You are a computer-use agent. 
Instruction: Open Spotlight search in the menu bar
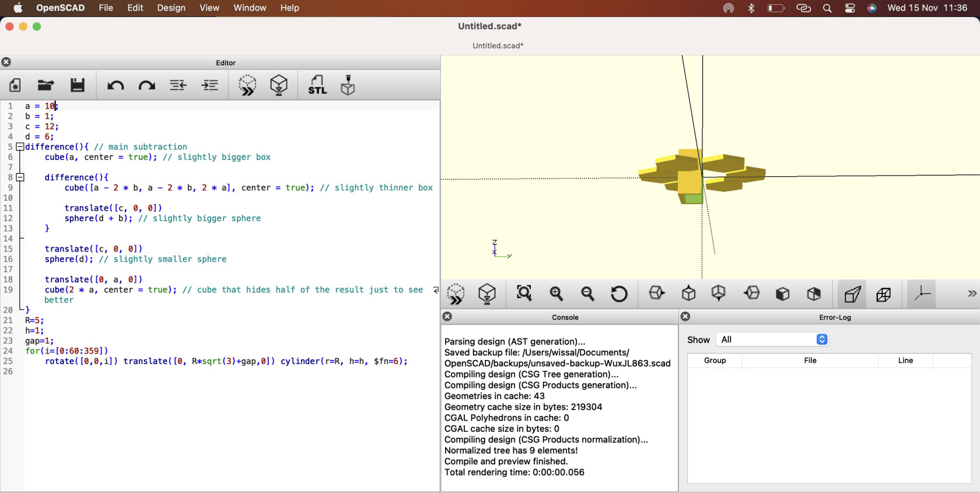click(827, 8)
